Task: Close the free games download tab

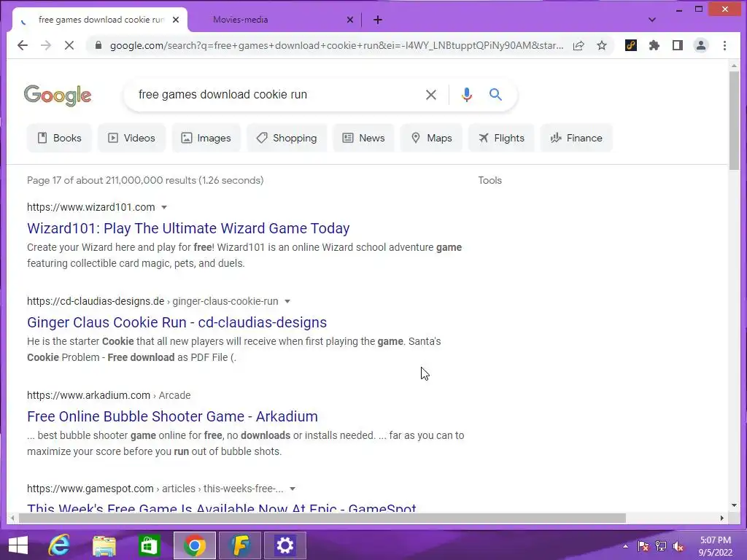Action: tap(176, 20)
